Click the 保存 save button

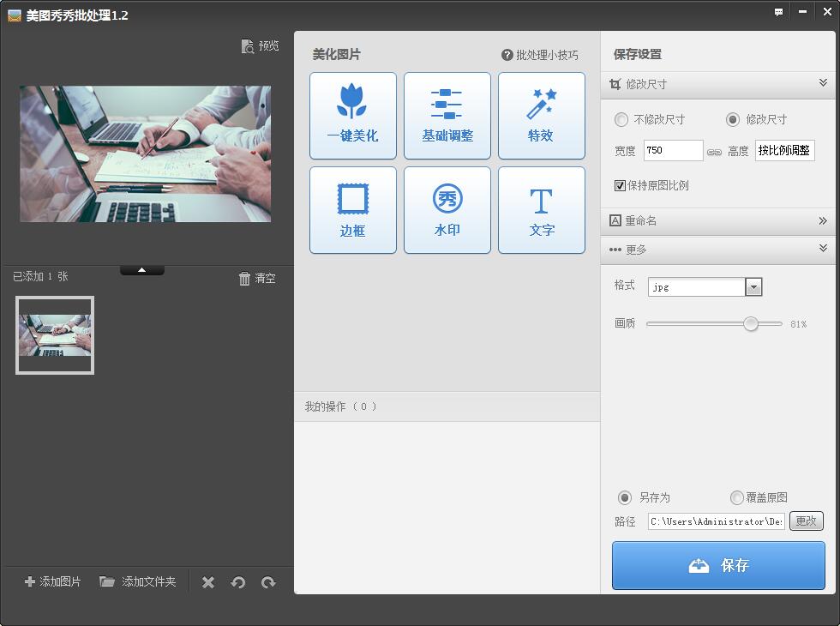click(718, 565)
